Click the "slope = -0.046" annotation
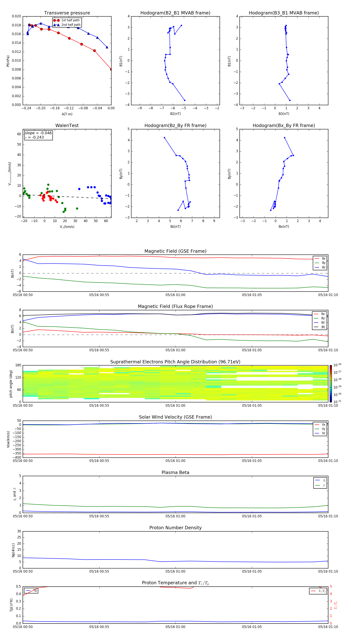Screen dimensions: 351x644 (x=38, y=133)
